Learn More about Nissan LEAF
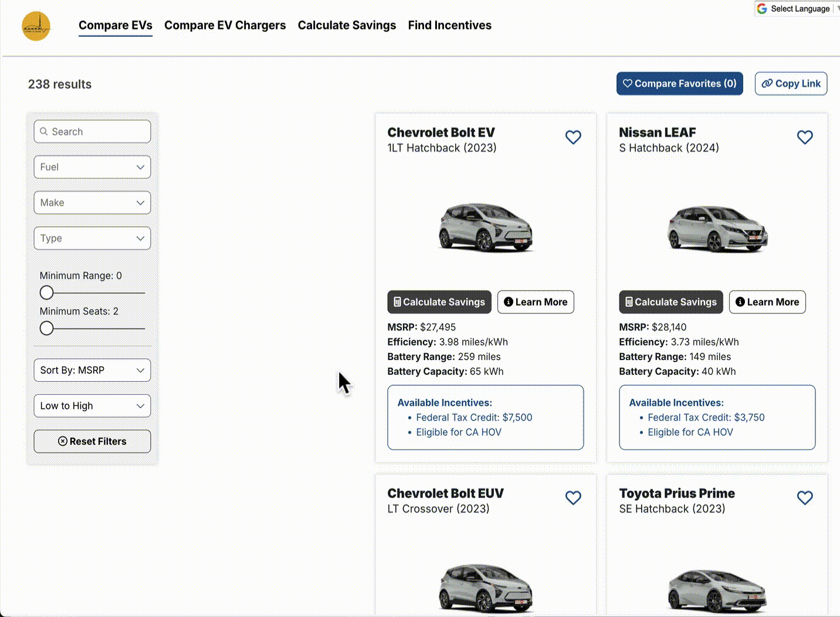 (767, 302)
